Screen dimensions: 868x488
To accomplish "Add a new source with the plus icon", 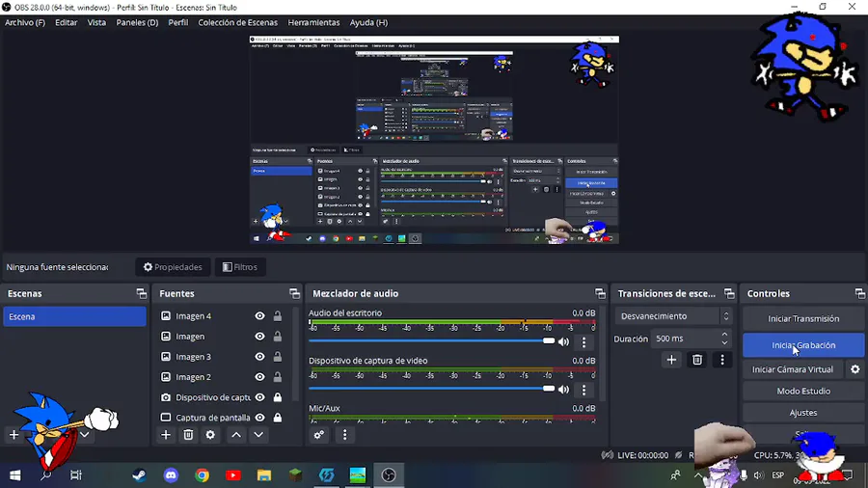I will pyautogui.click(x=166, y=435).
